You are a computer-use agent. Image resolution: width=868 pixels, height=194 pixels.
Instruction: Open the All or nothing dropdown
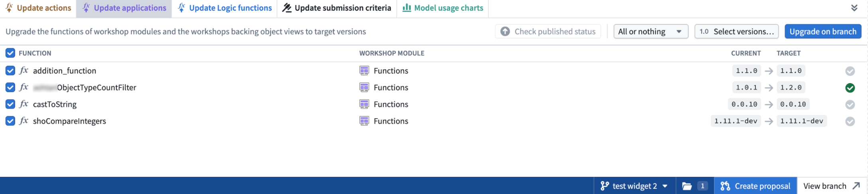(x=651, y=32)
